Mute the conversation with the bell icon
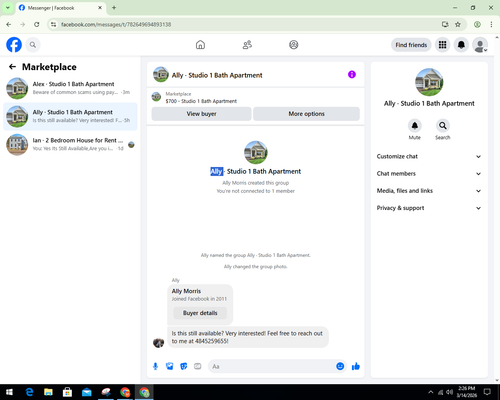The width and height of the screenshot is (500, 400). tap(415, 126)
